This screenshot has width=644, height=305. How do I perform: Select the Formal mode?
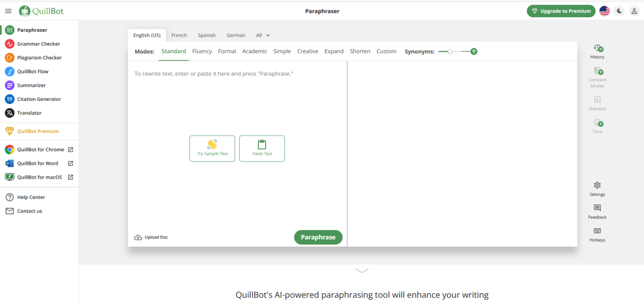[x=227, y=51]
